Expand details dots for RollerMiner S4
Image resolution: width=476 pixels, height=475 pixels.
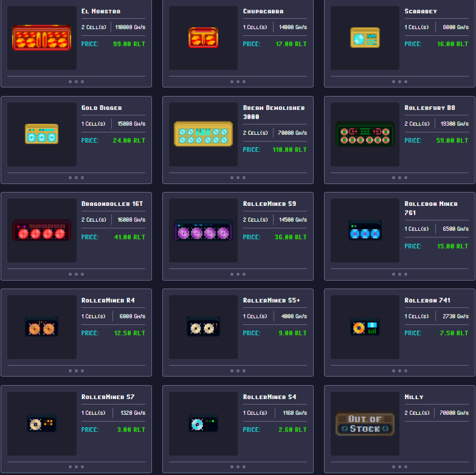click(x=238, y=467)
